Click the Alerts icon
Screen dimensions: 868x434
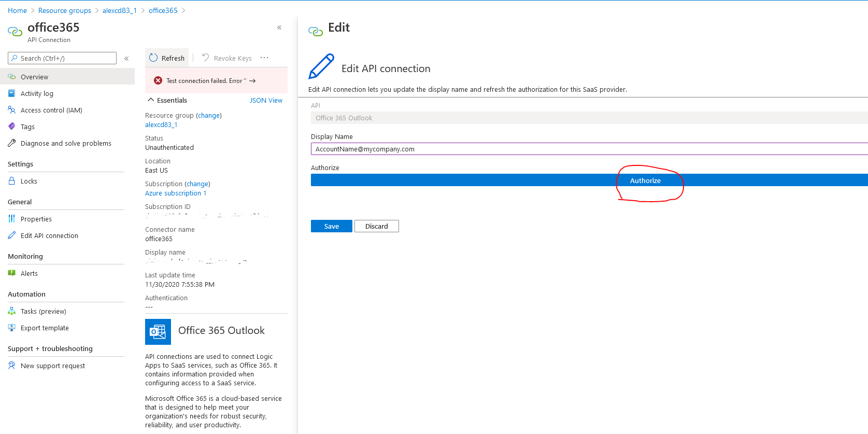(x=11, y=273)
